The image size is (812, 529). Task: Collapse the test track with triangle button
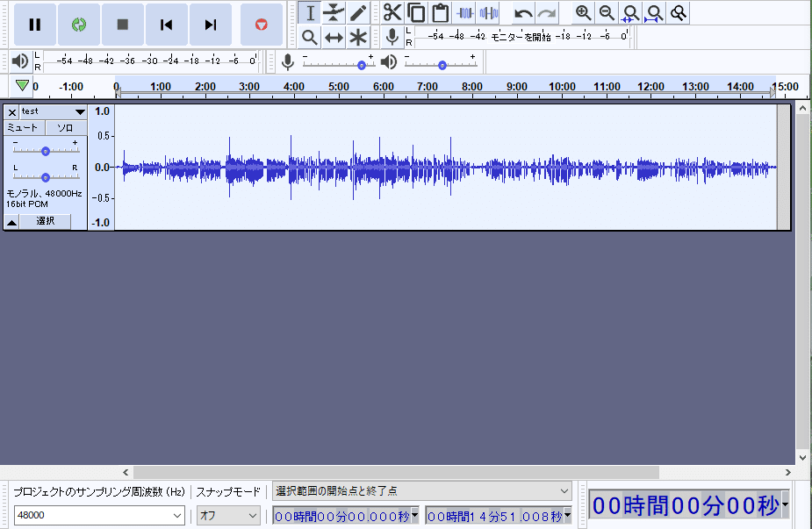[12, 222]
